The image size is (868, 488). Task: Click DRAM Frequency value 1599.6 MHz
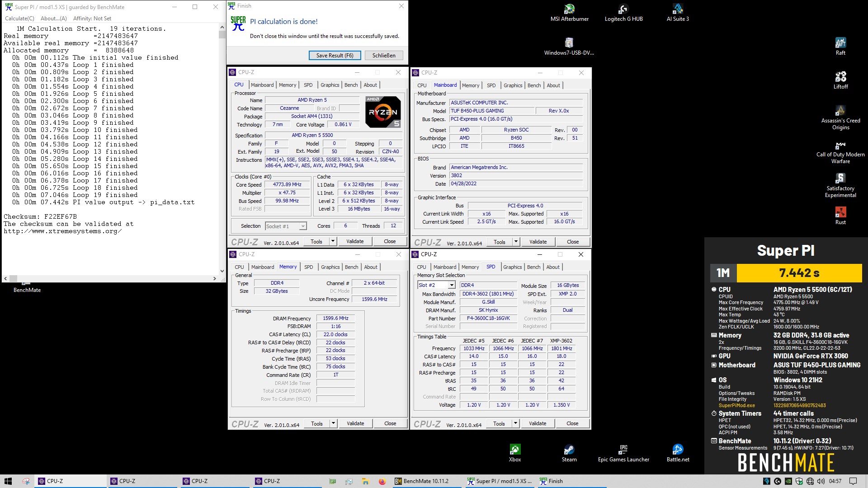pyautogui.click(x=335, y=318)
